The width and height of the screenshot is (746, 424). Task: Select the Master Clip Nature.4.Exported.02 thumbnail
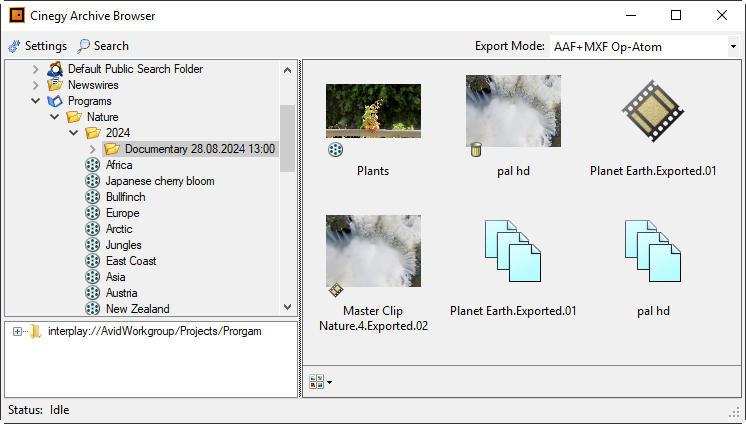(373, 251)
